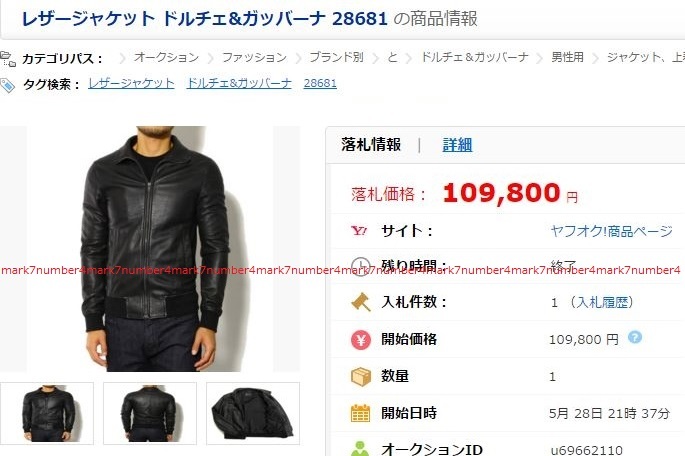Select the open jacket lining thumbnail
685x456 pixels.
(x=253, y=413)
